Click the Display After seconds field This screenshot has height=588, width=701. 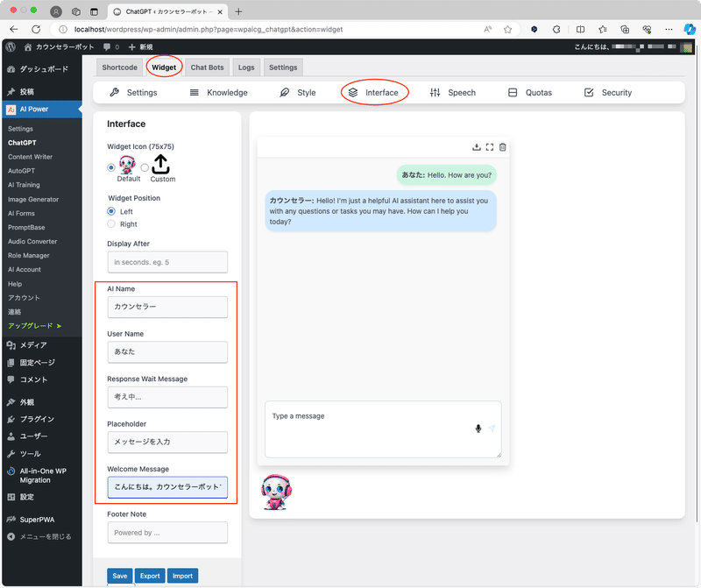(167, 263)
